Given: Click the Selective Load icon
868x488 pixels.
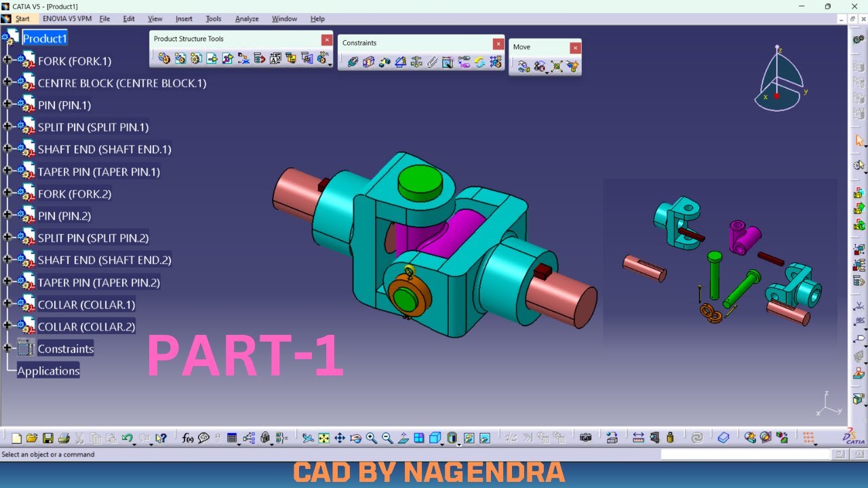Looking at the screenshot, I should 290,59.
